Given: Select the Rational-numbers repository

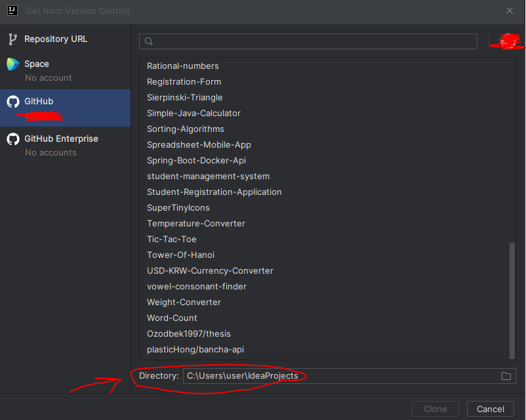Looking at the screenshot, I should coord(327,66).
